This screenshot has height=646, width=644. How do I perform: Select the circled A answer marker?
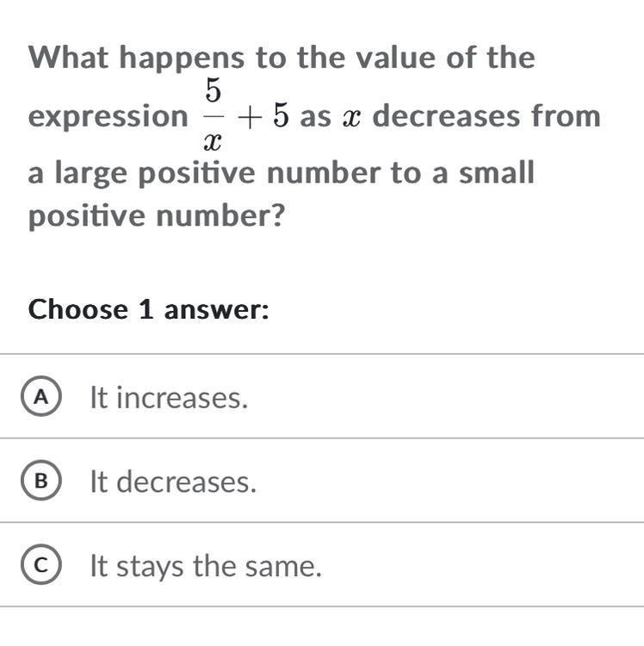coord(41,396)
